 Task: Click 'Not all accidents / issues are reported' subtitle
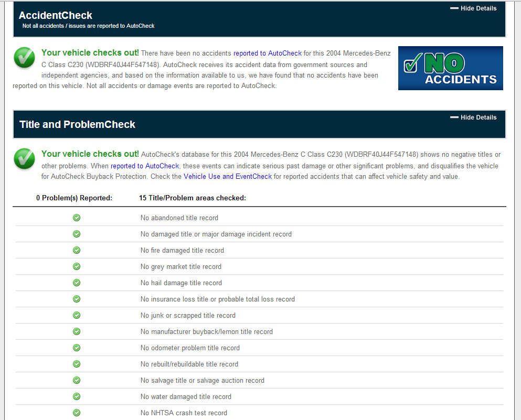pyautogui.click(x=88, y=26)
